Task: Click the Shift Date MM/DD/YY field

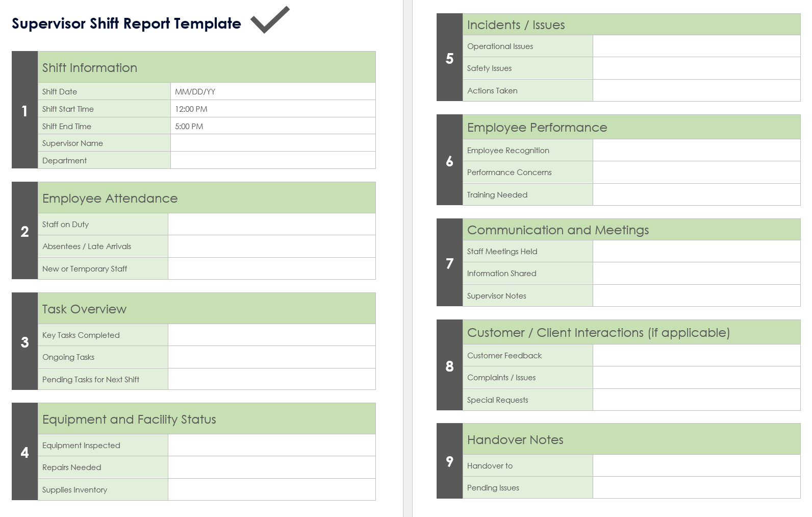Action: 273,92
